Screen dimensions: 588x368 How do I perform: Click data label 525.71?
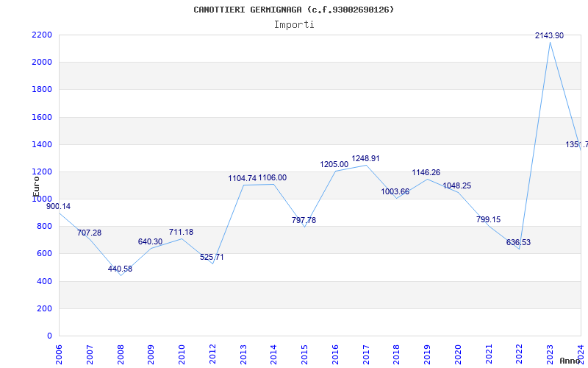click(212, 257)
